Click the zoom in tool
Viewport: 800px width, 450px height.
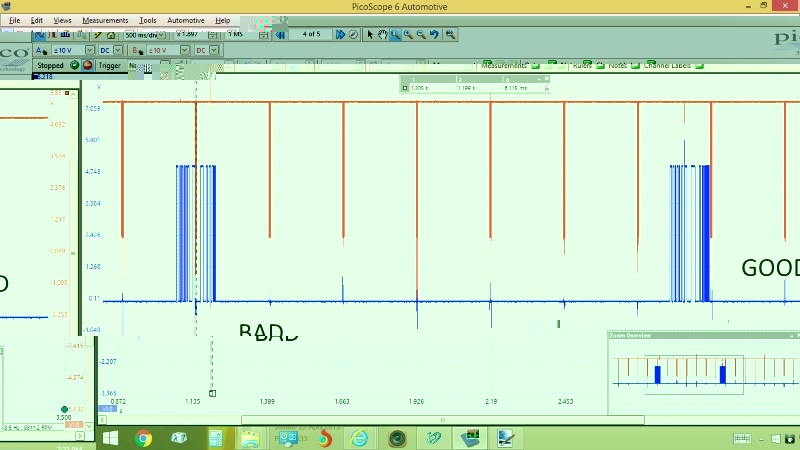[408, 35]
